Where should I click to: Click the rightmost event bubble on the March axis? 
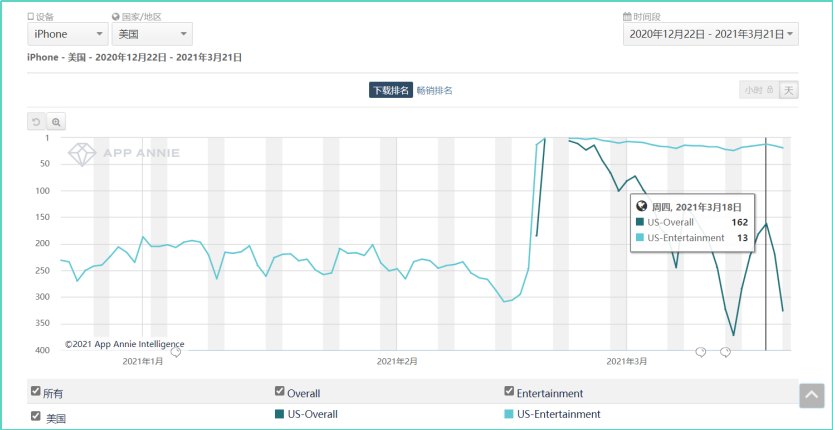(725, 352)
